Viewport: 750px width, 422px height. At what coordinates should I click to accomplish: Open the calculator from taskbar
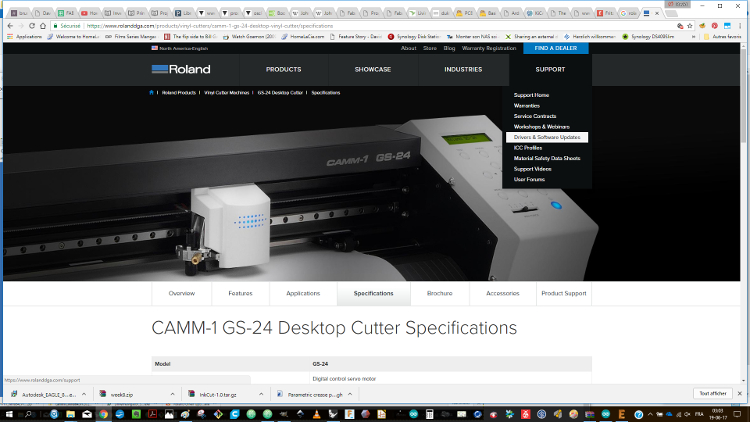coord(430,414)
